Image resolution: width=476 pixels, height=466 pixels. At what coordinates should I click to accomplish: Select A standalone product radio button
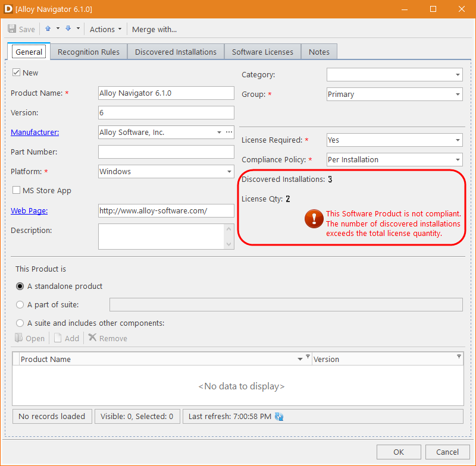(x=20, y=286)
